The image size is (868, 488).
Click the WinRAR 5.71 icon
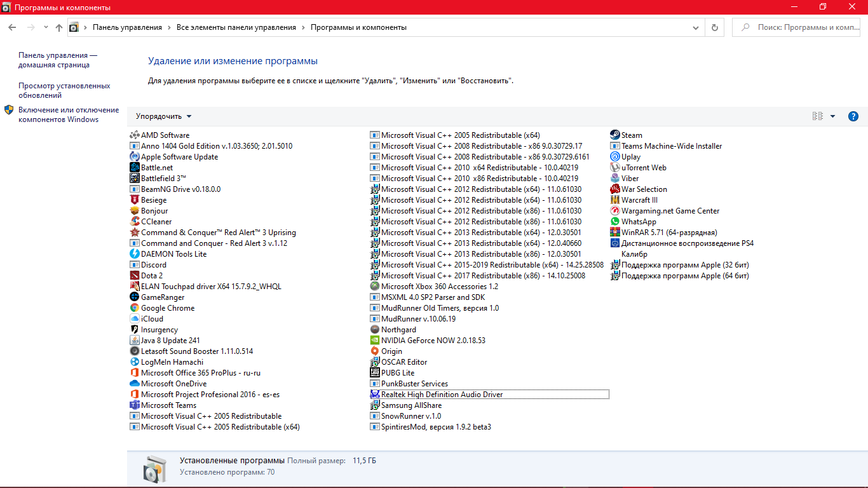[614, 233]
